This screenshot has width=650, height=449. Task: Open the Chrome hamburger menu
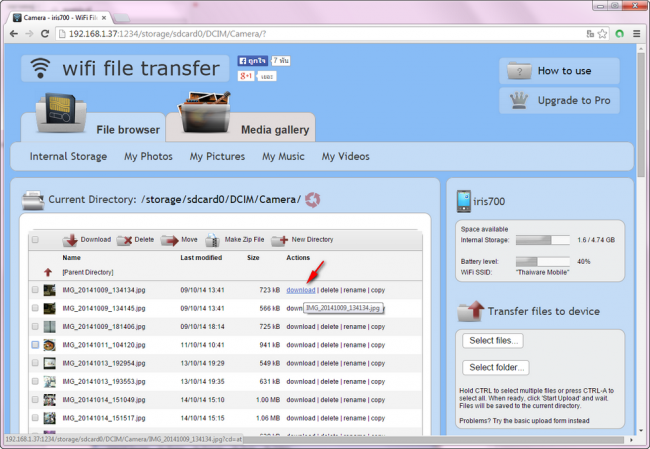pos(637,34)
